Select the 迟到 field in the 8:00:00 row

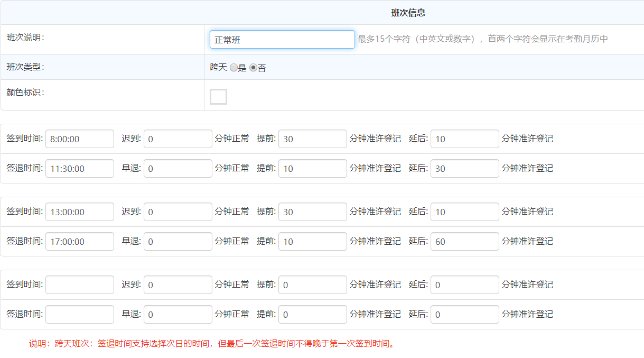(178, 139)
